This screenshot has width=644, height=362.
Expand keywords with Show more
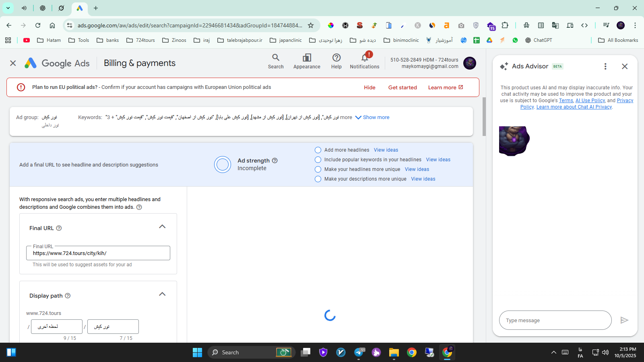pyautogui.click(x=372, y=117)
